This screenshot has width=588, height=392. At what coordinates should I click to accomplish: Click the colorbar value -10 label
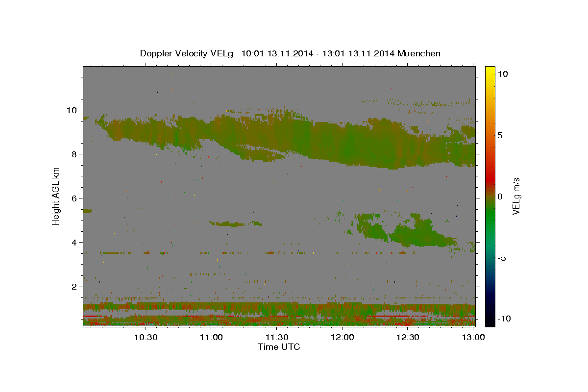503,318
